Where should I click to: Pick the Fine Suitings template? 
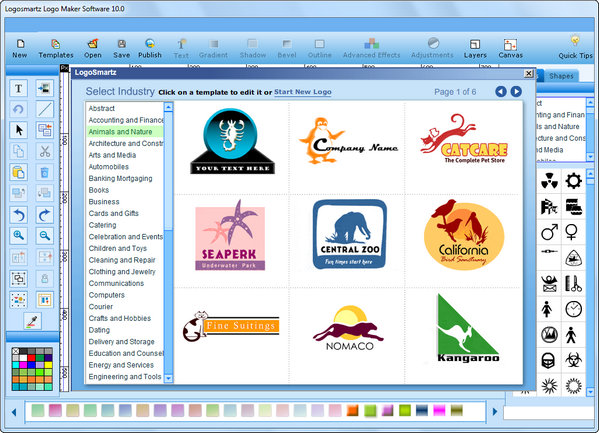[231, 326]
